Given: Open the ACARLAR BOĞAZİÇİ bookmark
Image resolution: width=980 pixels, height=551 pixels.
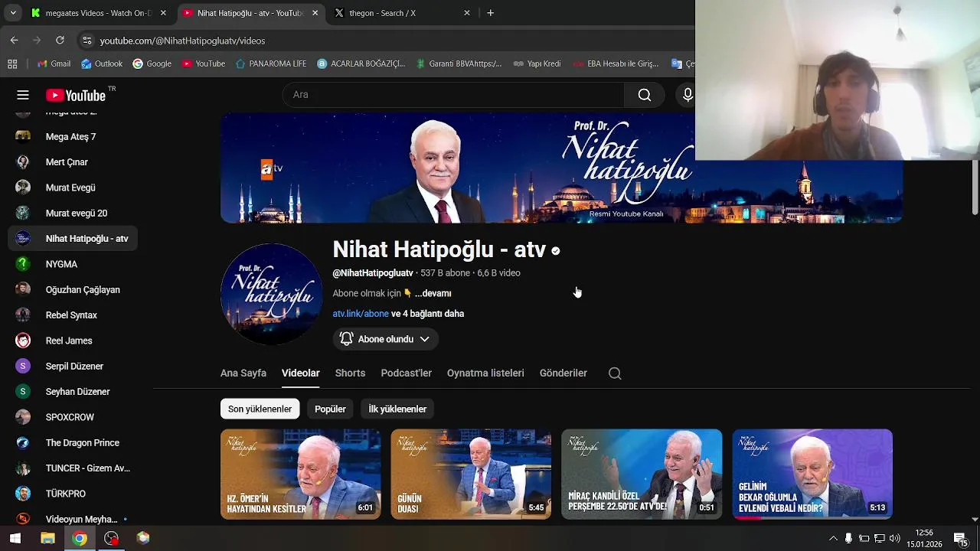Looking at the screenshot, I should pyautogui.click(x=361, y=64).
